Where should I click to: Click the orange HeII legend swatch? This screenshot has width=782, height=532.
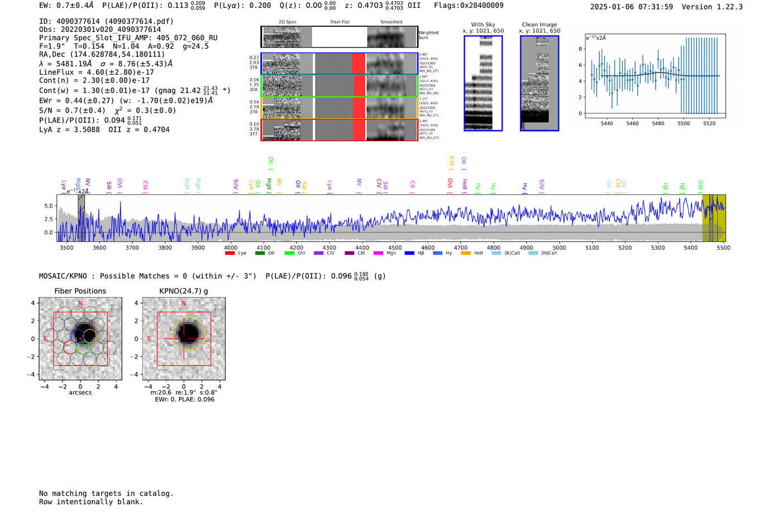click(x=465, y=253)
